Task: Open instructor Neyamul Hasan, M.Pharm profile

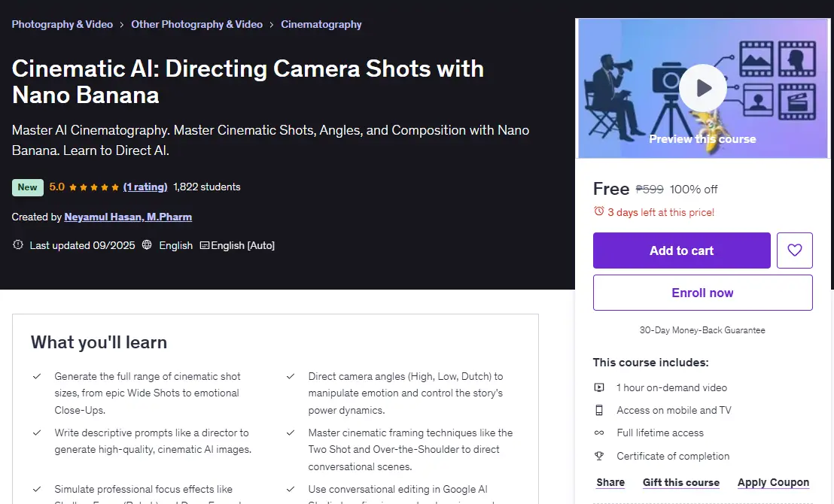Action: [x=128, y=217]
